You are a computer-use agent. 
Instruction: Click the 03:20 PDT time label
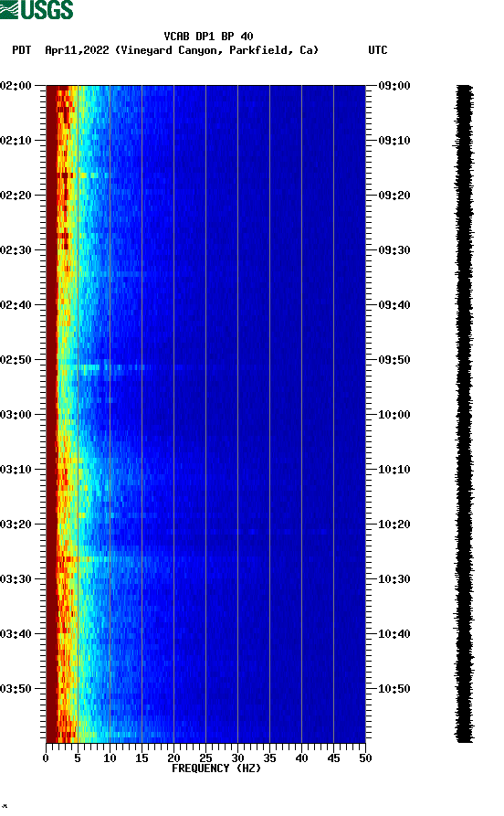pos(16,525)
